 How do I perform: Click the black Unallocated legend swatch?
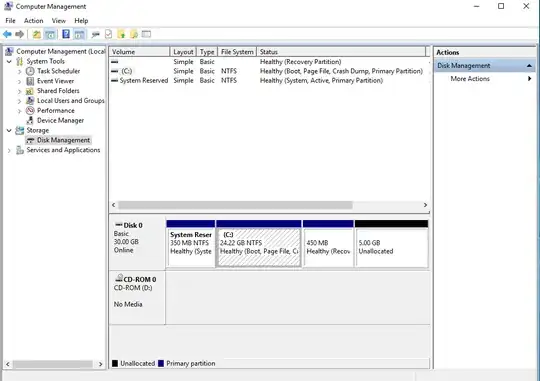point(115,363)
